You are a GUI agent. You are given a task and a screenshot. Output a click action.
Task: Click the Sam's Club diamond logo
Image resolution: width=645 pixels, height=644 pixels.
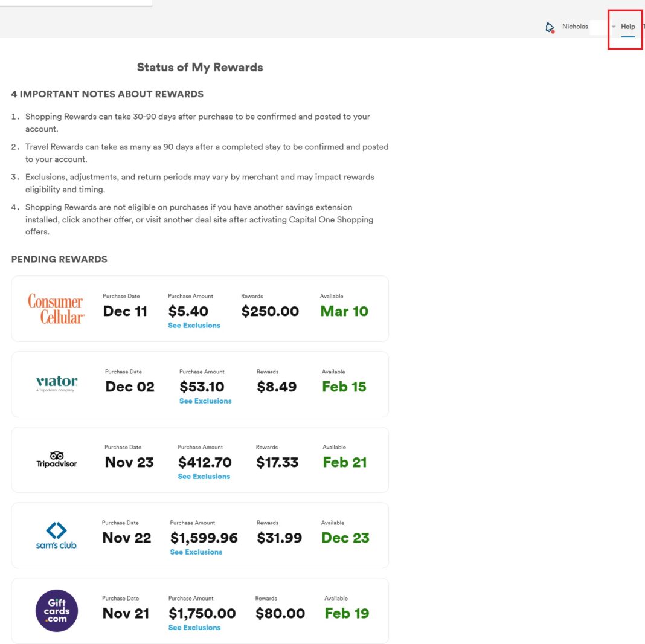tap(56, 535)
